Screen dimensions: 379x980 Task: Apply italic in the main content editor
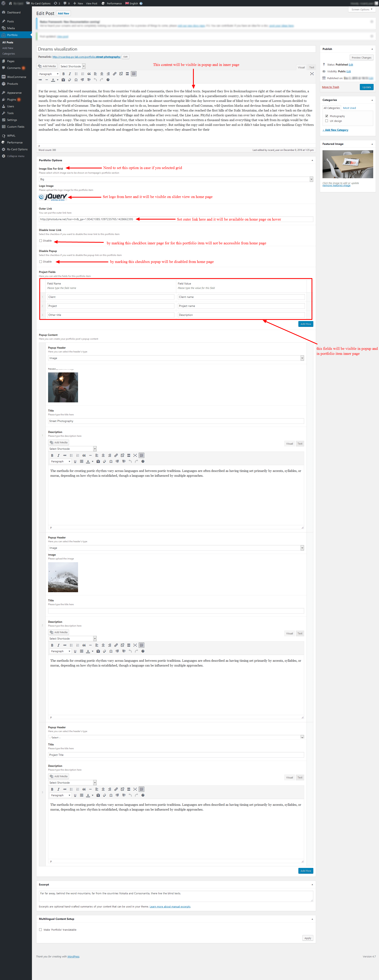pyautogui.click(x=70, y=74)
